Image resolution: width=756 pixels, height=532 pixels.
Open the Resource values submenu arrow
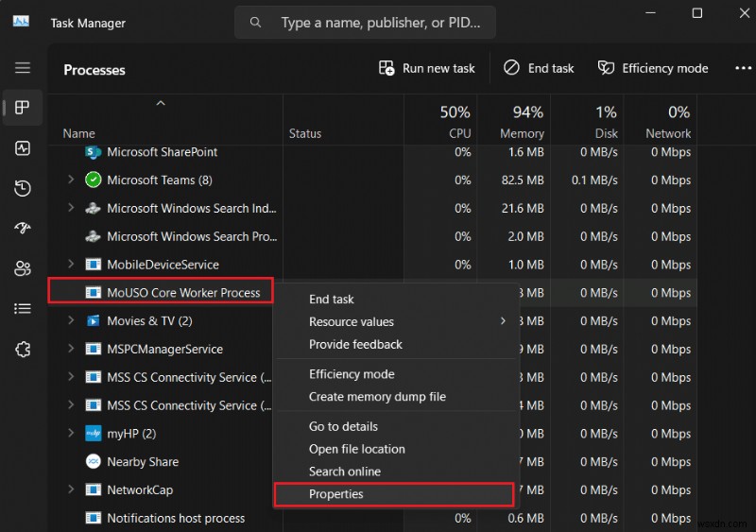pos(503,321)
